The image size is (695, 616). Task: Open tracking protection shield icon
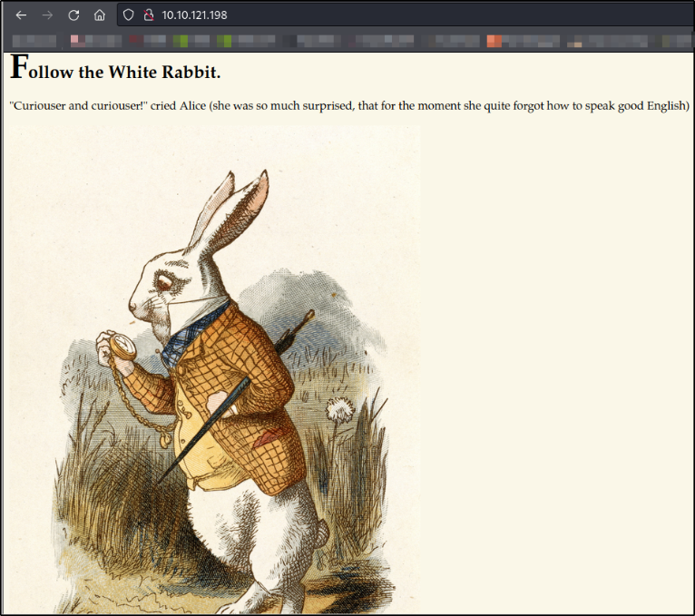pyautogui.click(x=129, y=15)
